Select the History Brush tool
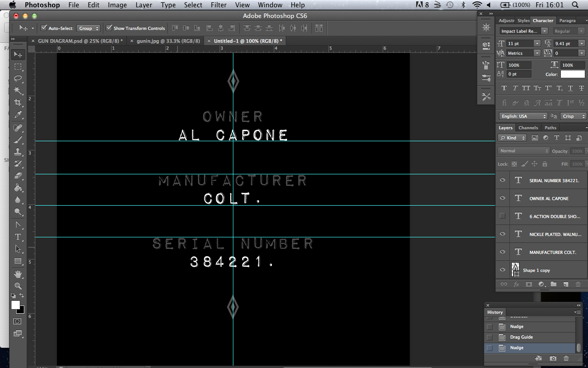 [x=18, y=163]
